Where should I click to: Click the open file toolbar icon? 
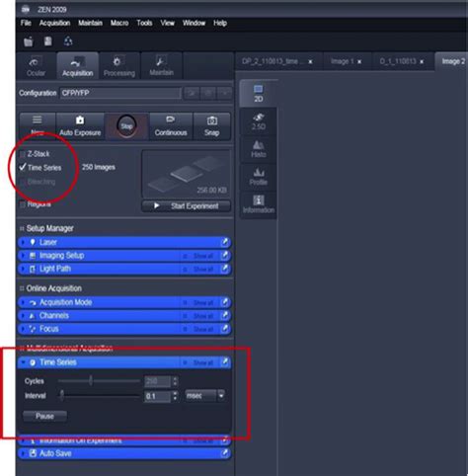29,41
